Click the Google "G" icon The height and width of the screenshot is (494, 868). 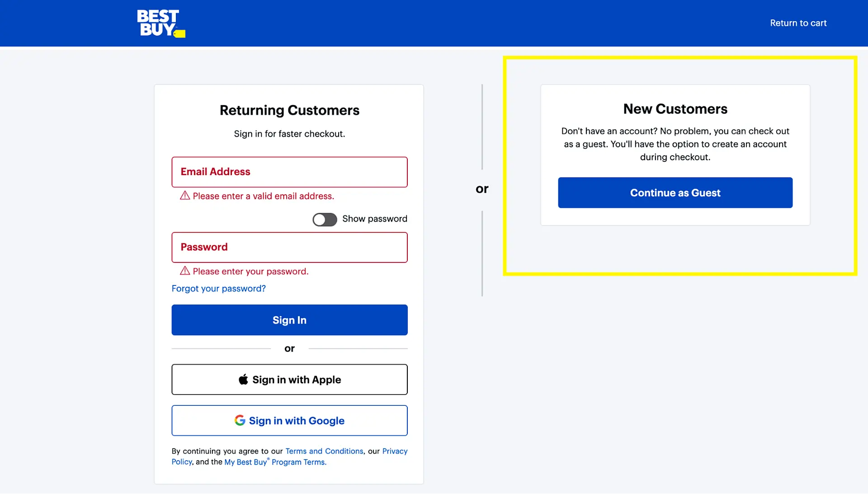tap(240, 420)
